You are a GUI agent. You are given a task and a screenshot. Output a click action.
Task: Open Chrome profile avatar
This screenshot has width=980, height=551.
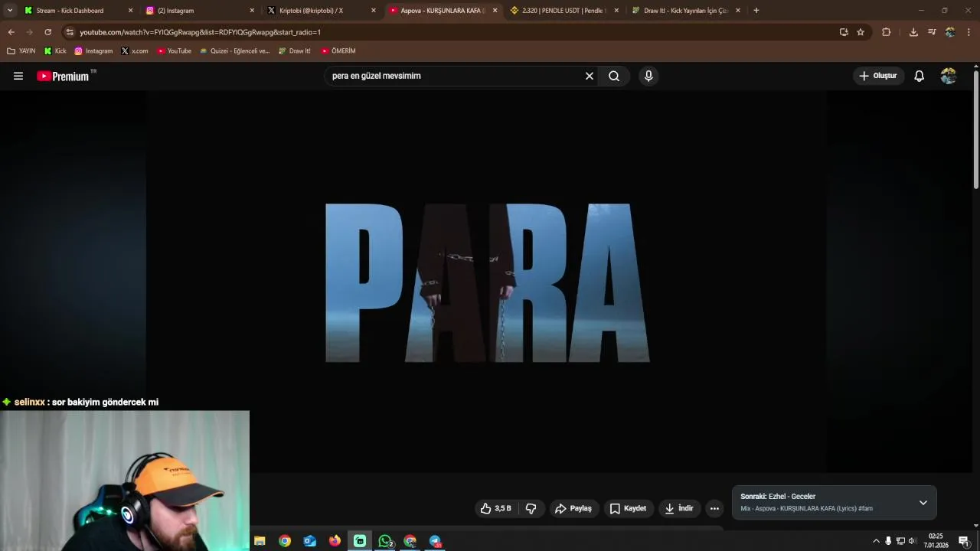tap(950, 32)
